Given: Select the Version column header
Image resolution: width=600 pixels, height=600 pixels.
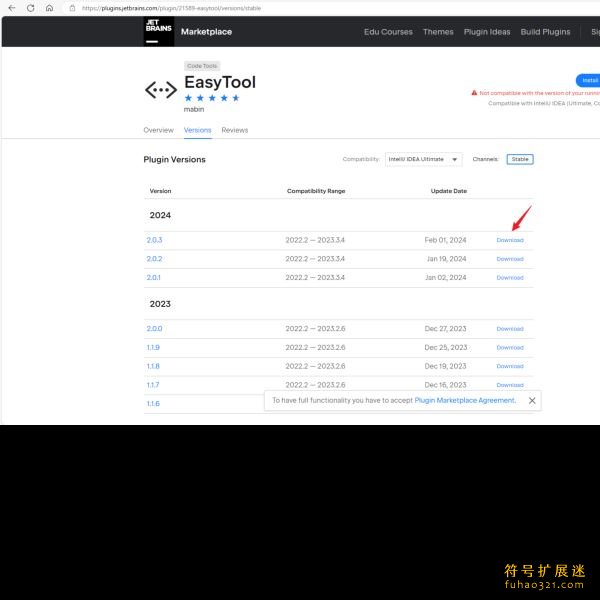Looking at the screenshot, I should (x=160, y=191).
